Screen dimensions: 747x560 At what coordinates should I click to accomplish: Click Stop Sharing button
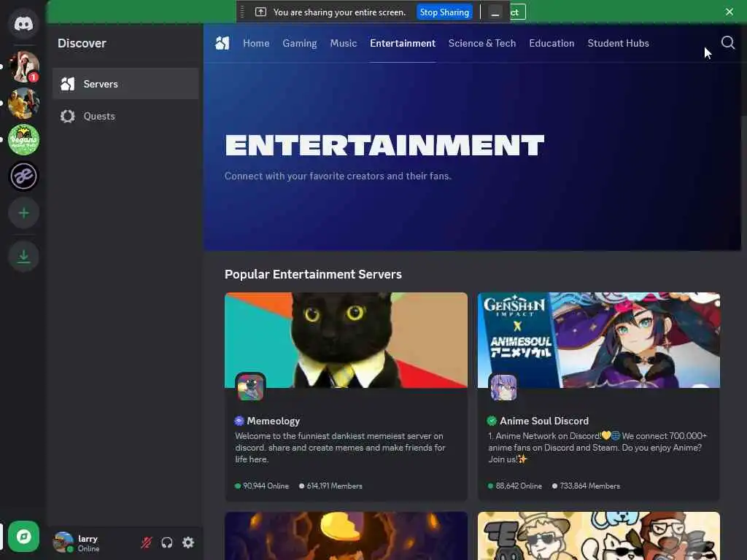click(x=444, y=12)
